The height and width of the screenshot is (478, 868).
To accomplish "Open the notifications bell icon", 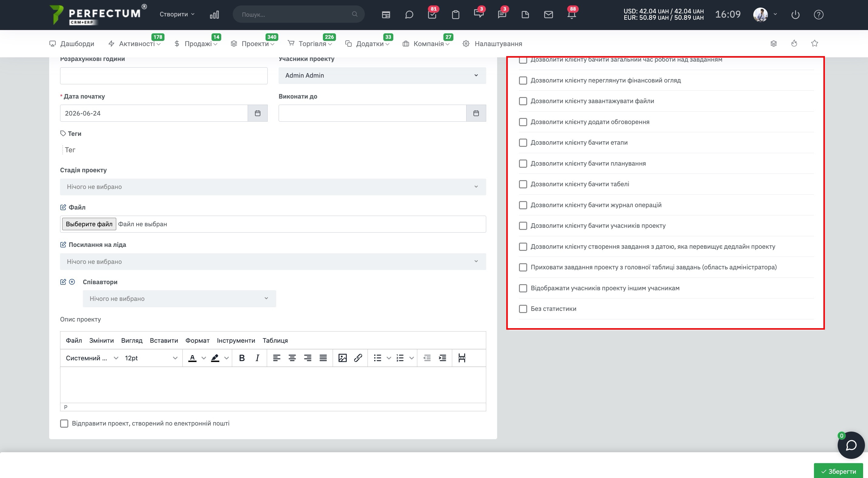I will tap(571, 15).
